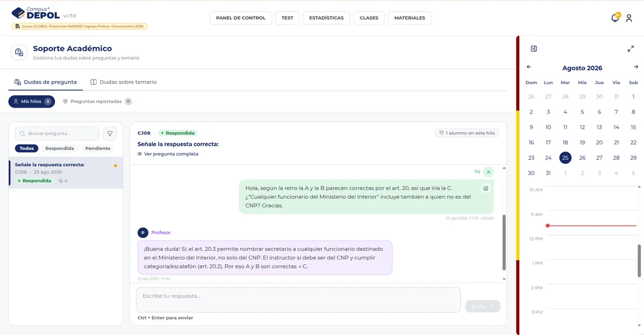
Task: Filter threads by Respondida
Action: (60, 148)
